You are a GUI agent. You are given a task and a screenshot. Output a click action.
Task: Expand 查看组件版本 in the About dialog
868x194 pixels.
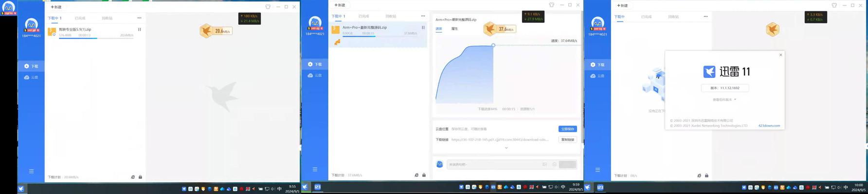click(724, 99)
